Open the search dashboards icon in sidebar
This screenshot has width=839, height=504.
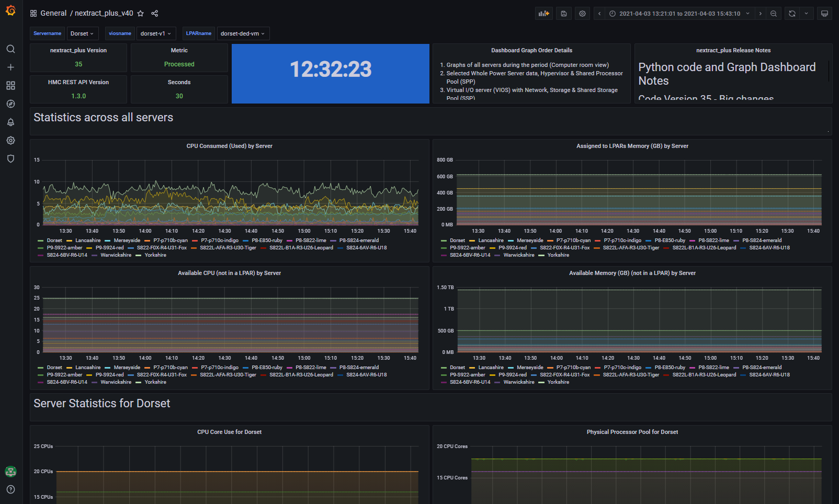(x=10, y=49)
